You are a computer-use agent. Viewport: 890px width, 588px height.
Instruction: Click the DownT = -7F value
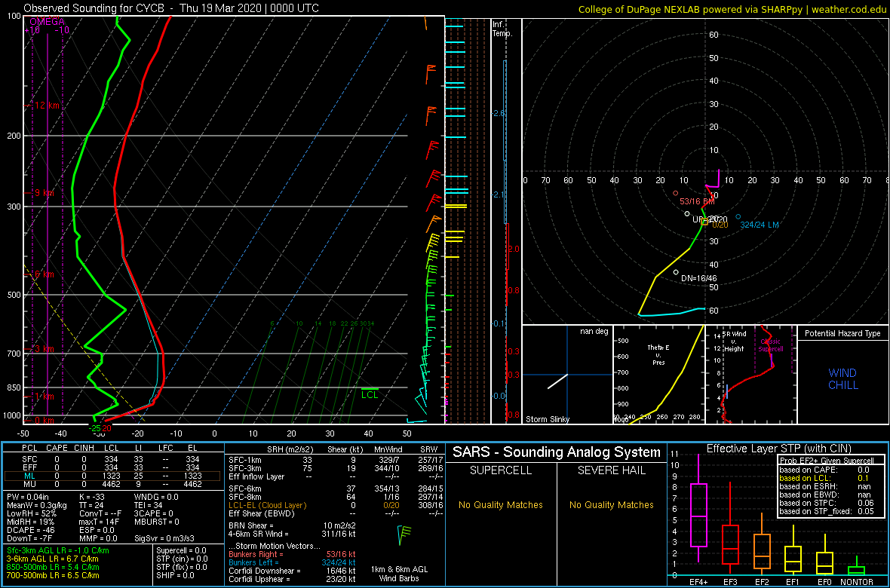click(x=28, y=537)
